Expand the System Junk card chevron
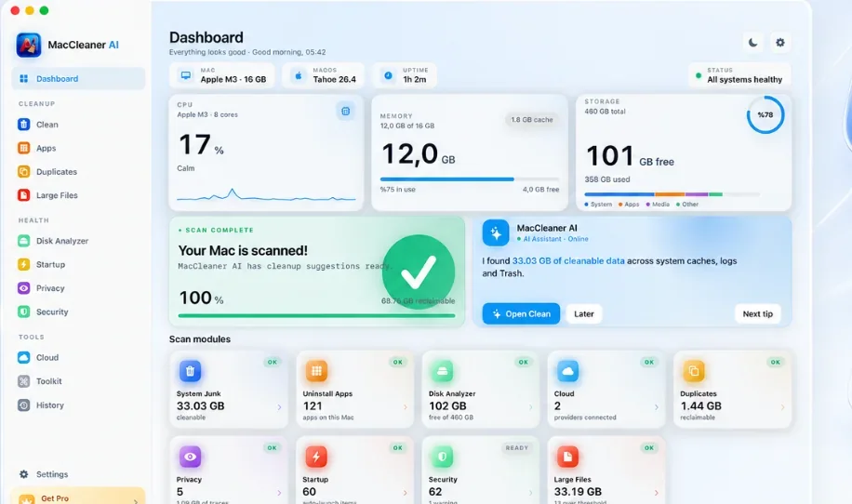Viewport: 852px width, 504px height. point(279,407)
